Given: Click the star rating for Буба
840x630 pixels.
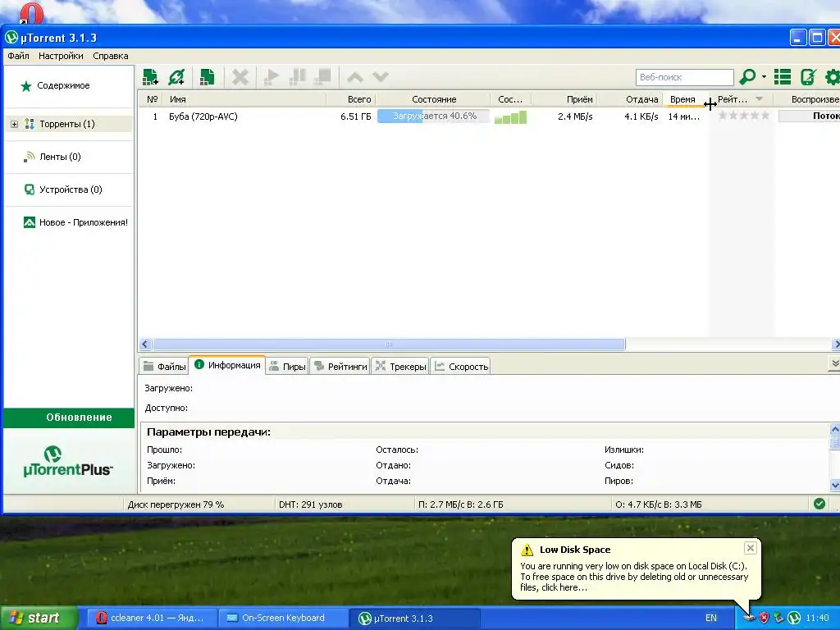Looking at the screenshot, I should click(x=743, y=116).
